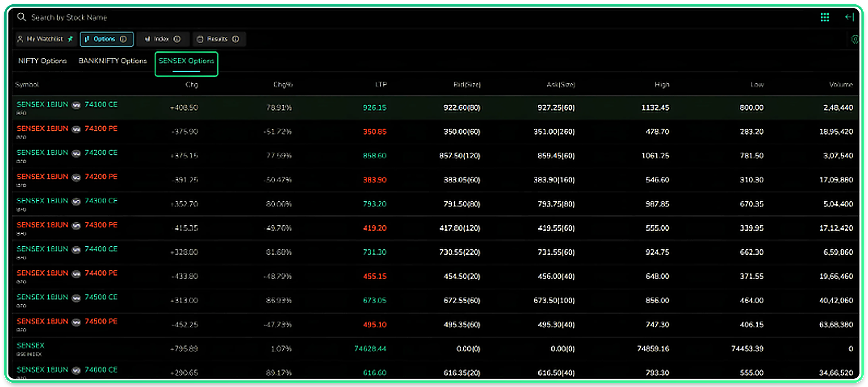The width and height of the screenshot is (868, 387).
Task: Click ask value 383.90(160)
Action: coord(554,180)
